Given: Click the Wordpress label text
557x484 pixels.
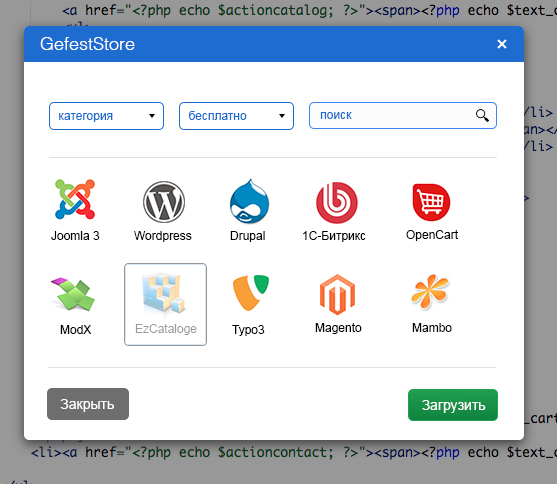Looking at the screenshot, I should tap(163, 236).
